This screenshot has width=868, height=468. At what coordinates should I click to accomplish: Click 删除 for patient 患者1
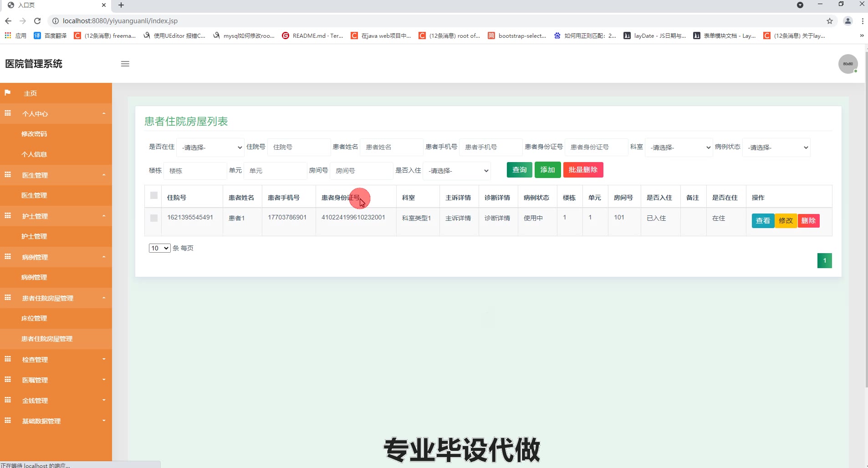click(x=808, y=221)
